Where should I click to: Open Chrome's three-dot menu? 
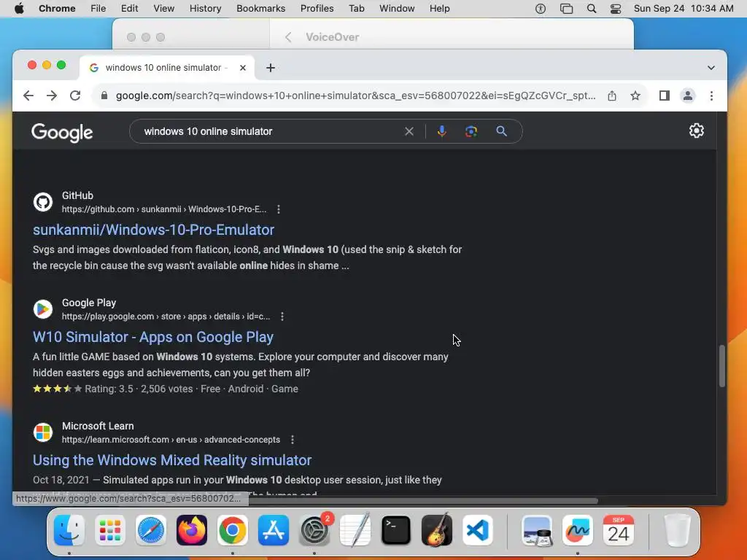711,96
